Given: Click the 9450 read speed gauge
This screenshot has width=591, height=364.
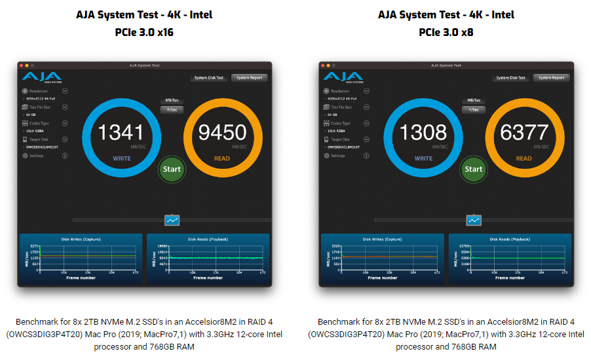Looking at the screenshot, I should [x=223, y=137].
